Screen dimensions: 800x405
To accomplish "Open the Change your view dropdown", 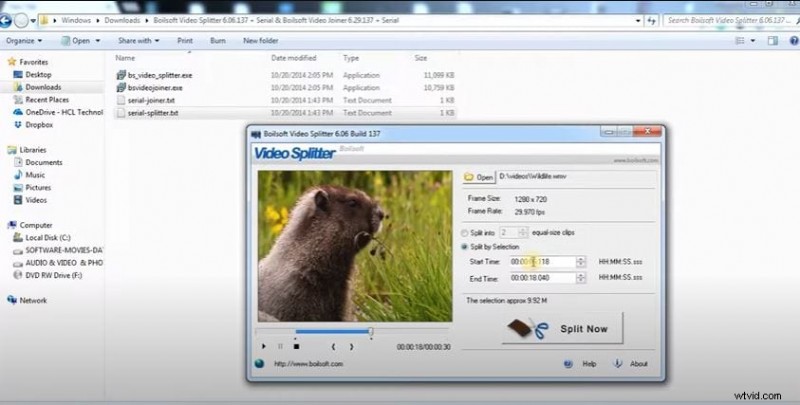I will [x=753, y=41].
